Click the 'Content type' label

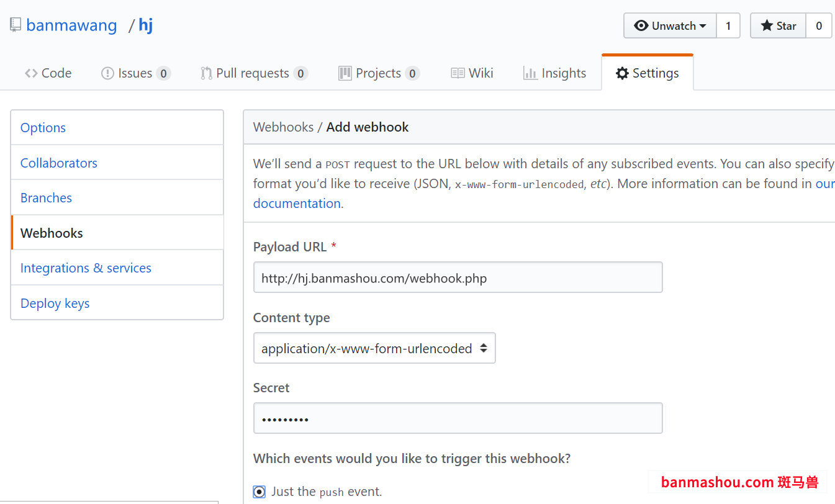(x=292, y=318)
